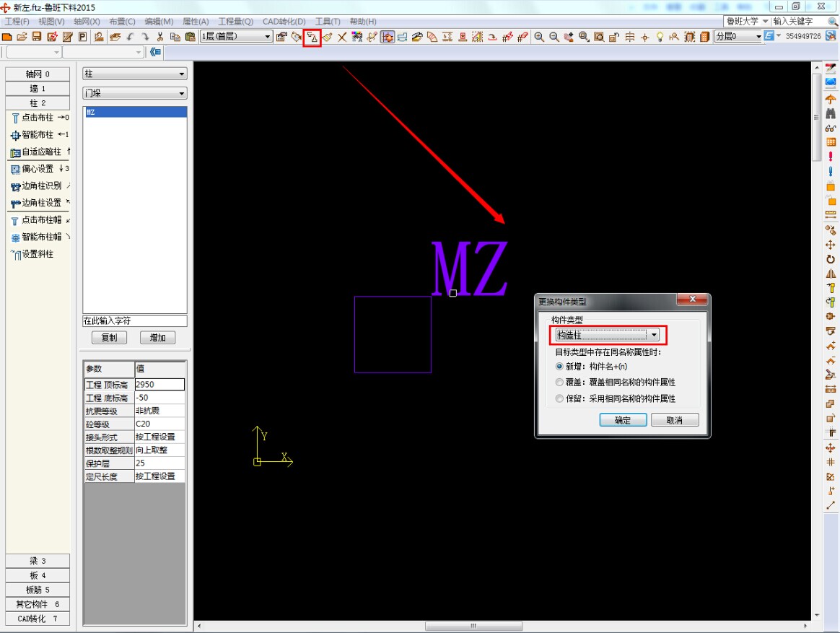
Task: Open the 偏心设置 tool
Action: point(38,169)
